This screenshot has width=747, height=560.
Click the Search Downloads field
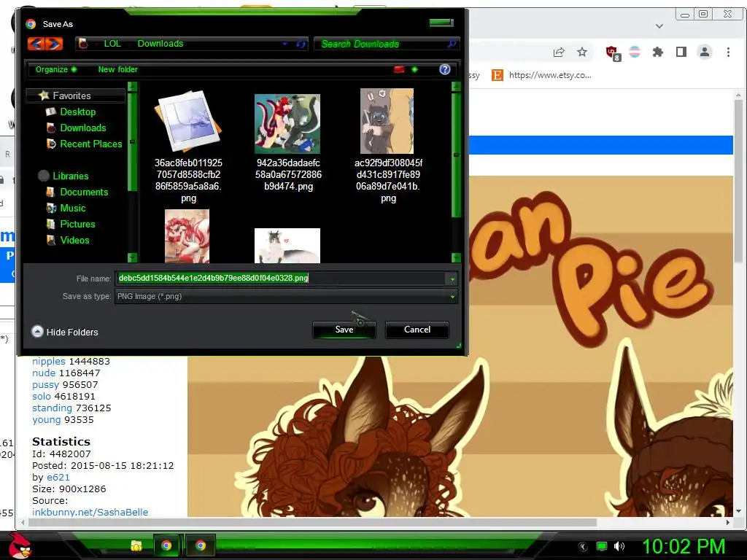(381, 44)
